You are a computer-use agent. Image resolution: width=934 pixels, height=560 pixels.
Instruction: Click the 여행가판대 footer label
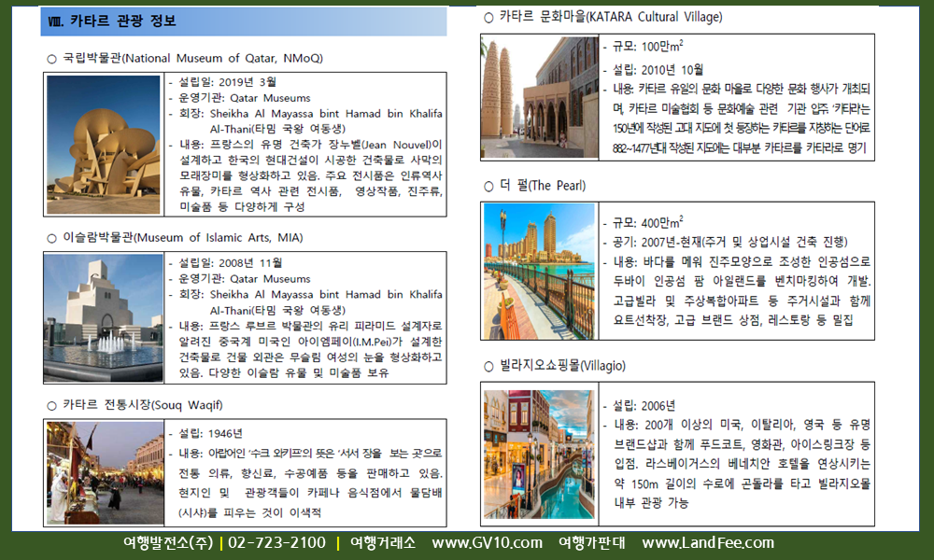coord(591,543)
